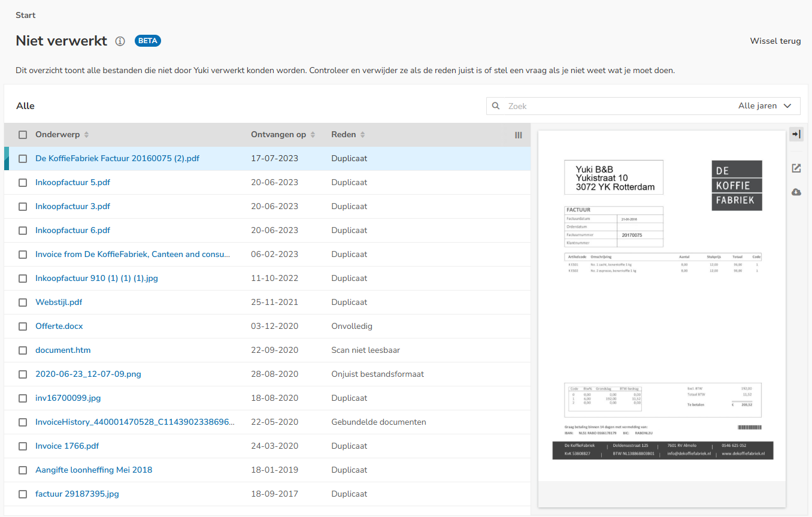
Task: Open Invoice from De KoffieFabriek, Canteen document
Action: click(133, 255)
